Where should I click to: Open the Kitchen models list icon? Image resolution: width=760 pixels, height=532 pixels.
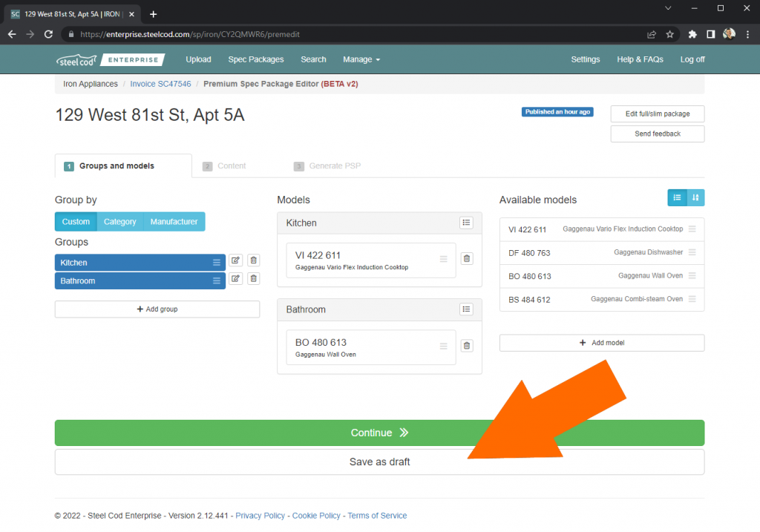(x=466, y=223)
